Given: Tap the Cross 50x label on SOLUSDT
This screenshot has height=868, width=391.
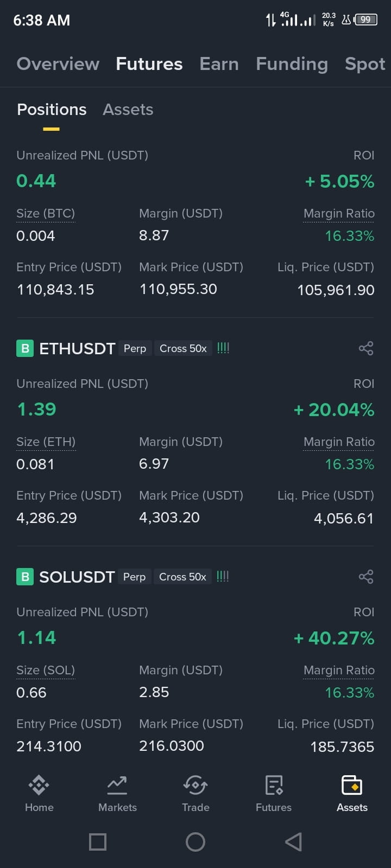Looking at the screenshot, I should 182,577.
